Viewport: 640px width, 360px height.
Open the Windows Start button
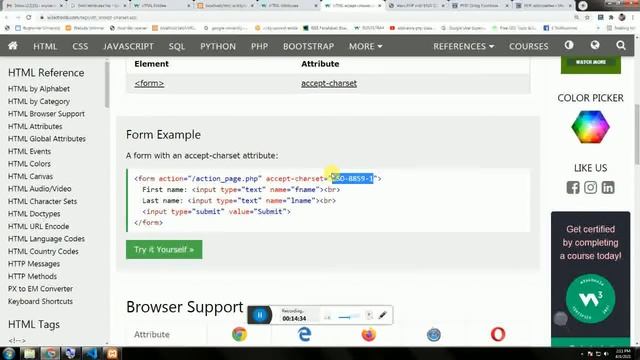point(9,353)
